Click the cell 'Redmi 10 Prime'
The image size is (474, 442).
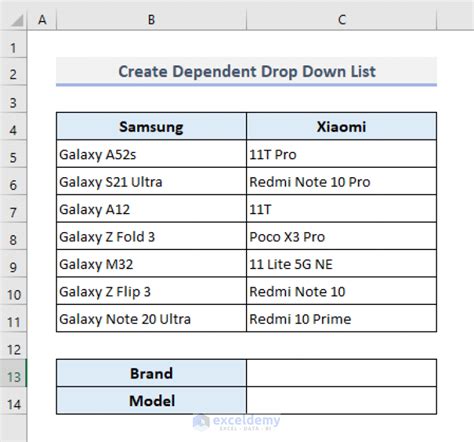[341, 318]
